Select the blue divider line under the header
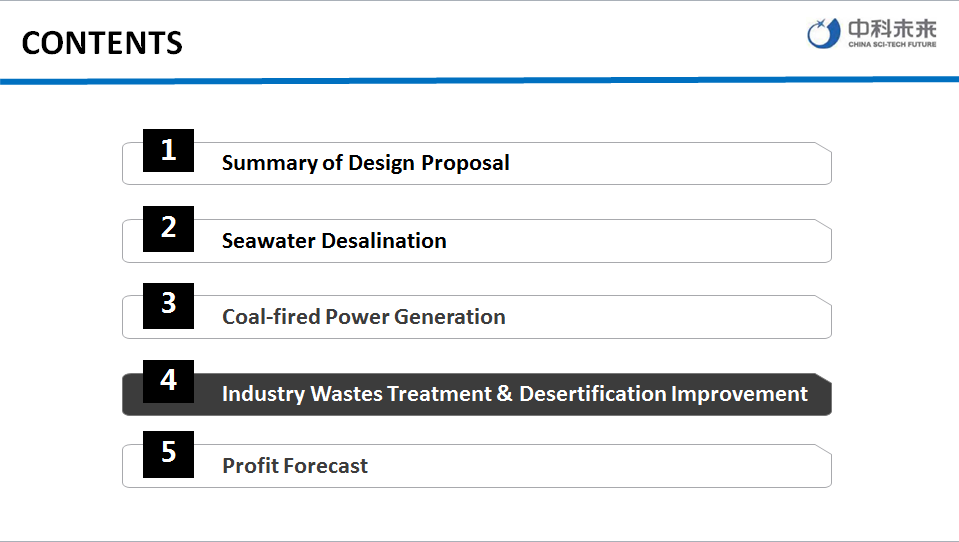Viewport: 959px width, 542px height. [479, 79]
